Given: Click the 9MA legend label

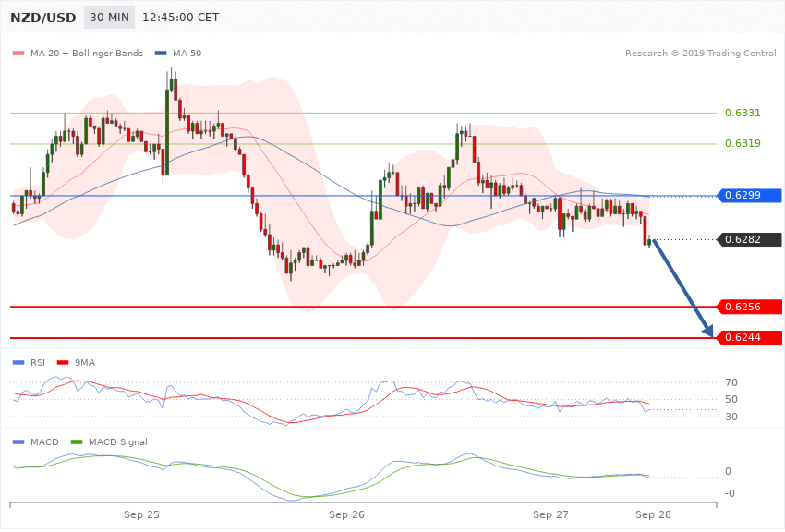Looking at the screenshot, I should (x=85, y=363).
